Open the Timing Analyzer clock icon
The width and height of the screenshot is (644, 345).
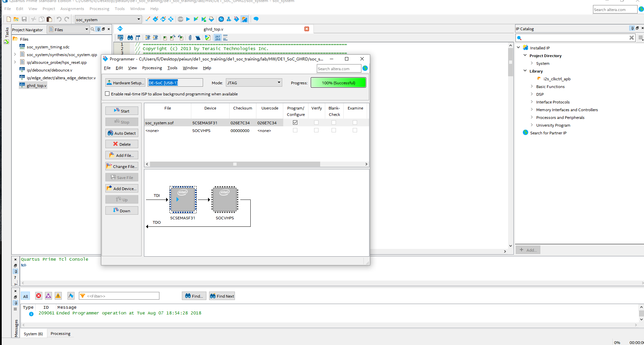tap(221, 19)
